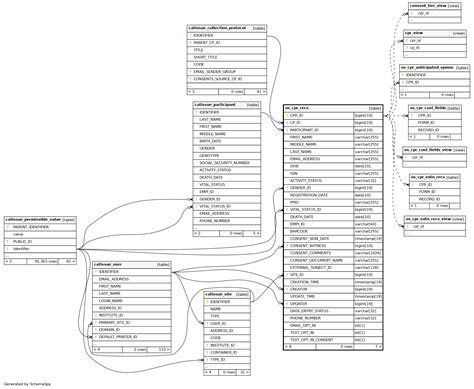Click the key icon beside catissue_permissible_value identifier

(x=7, y=249)
